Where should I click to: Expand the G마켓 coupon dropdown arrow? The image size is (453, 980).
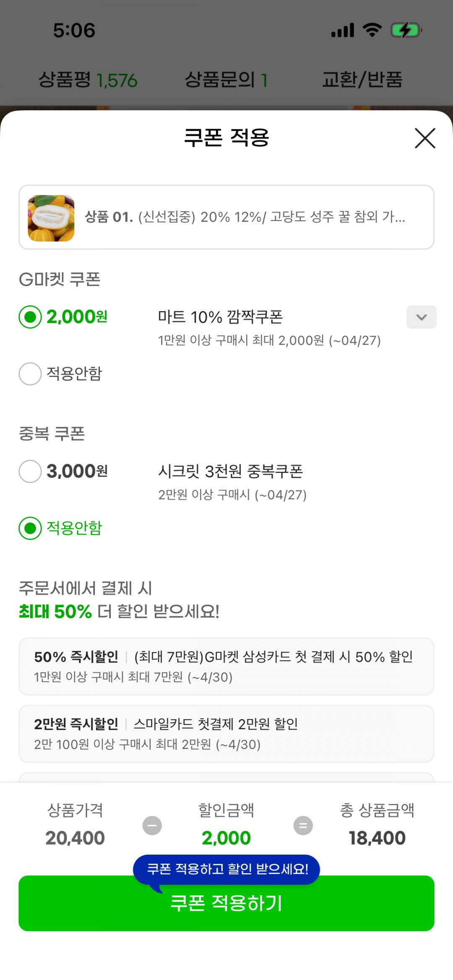point(421,317)
